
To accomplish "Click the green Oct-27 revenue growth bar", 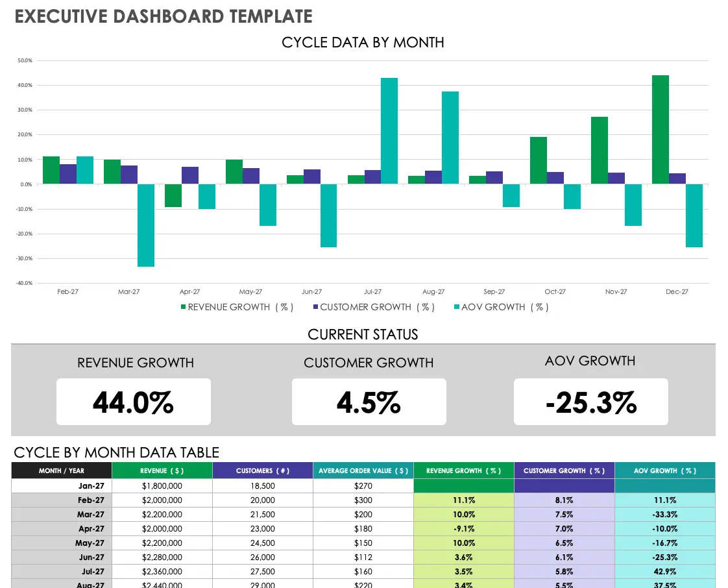I will tap(537, 159).
